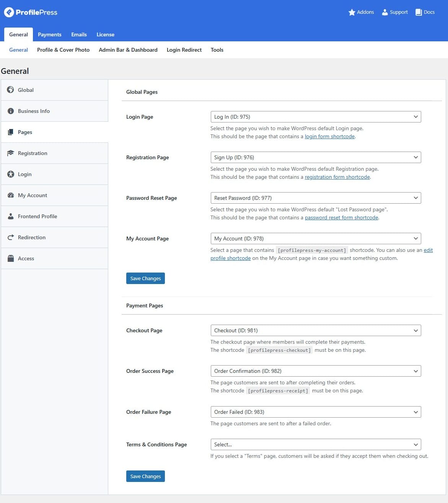Open the Frontend Profile sidebar label
This screenshot has width=448, height=503.
(x=37, y=216)
